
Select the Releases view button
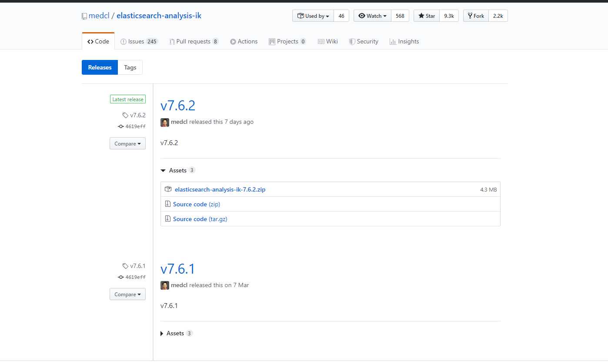100,67
